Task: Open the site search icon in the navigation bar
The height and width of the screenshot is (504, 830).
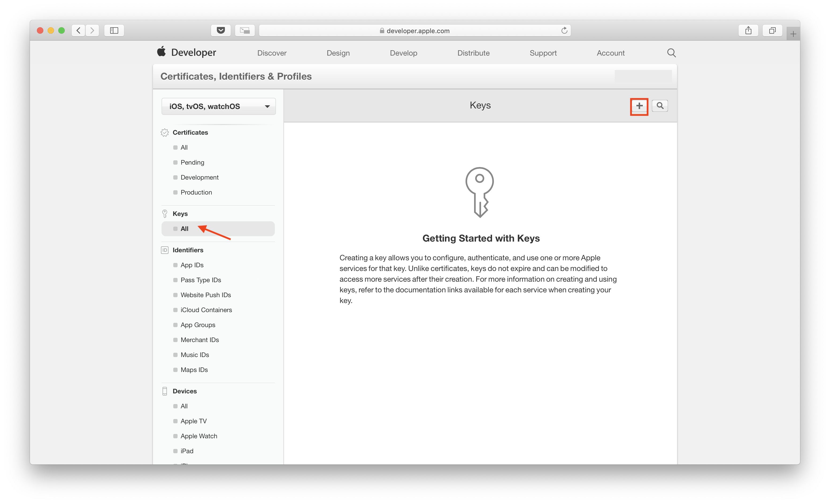Action: (x=671, y=53)
